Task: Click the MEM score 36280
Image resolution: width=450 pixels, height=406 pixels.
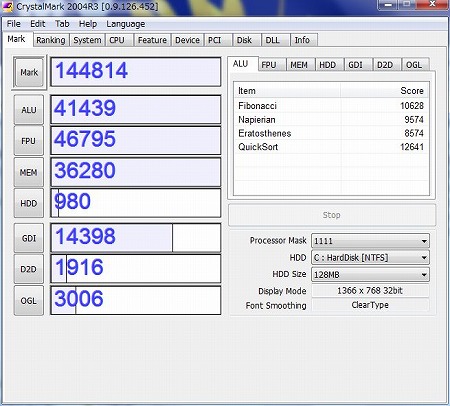Action: coord(85,170)
